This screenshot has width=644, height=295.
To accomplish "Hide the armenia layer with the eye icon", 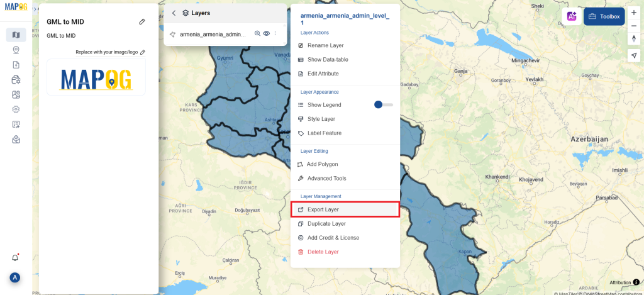I will (x=267, y=34).
